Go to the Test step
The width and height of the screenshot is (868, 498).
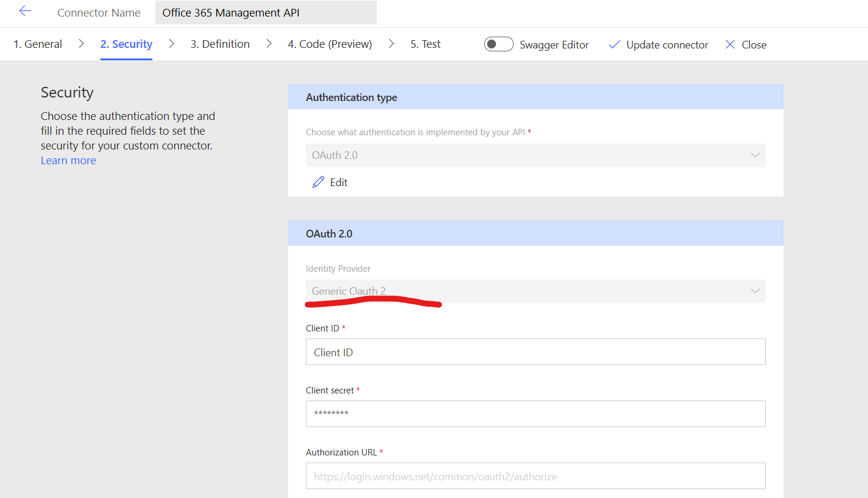425,43
